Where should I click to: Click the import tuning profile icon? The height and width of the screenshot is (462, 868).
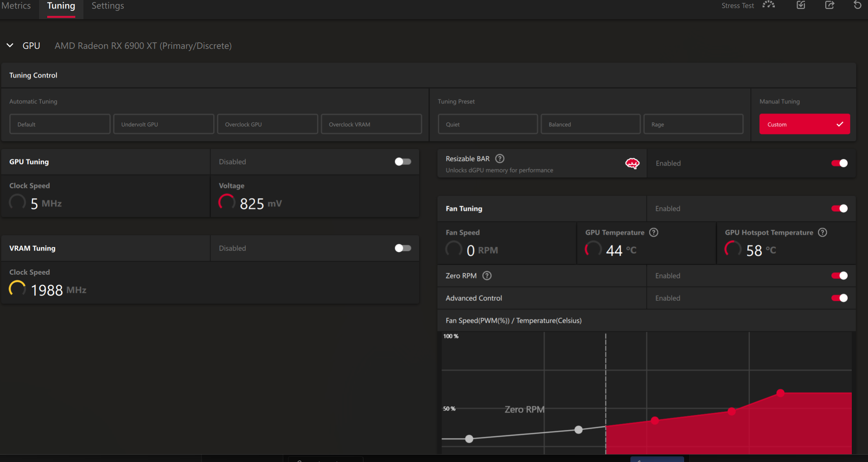800,5
